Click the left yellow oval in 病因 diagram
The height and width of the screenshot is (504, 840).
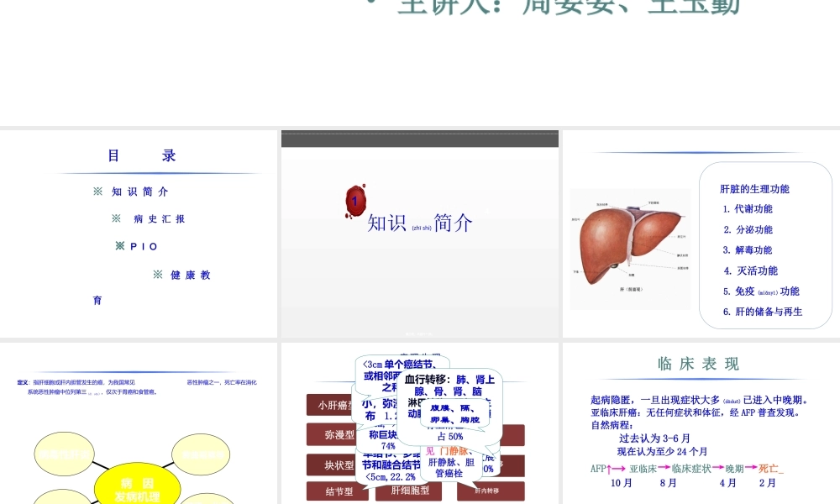(64, 454)
